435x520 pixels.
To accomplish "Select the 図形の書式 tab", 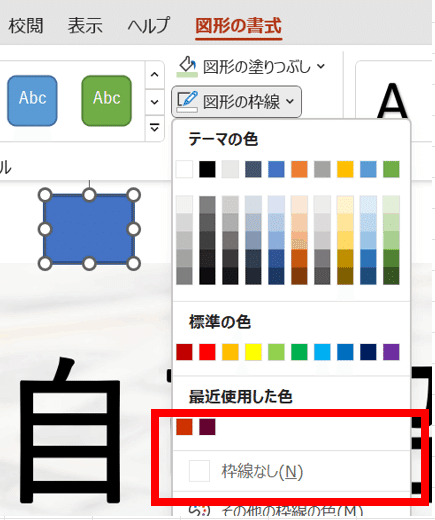I will (239, 26).
